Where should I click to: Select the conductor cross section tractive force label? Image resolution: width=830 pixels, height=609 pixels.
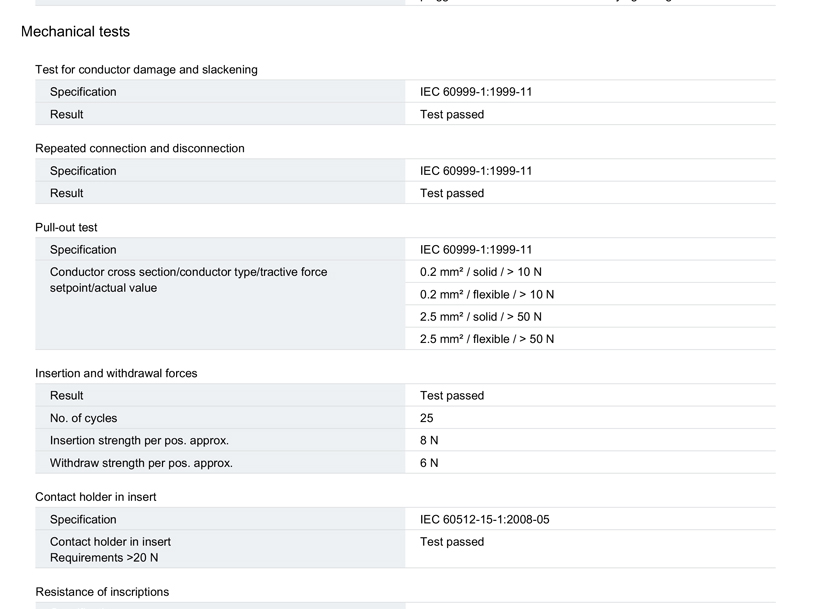pyautogui.click(x=188, y=280)
